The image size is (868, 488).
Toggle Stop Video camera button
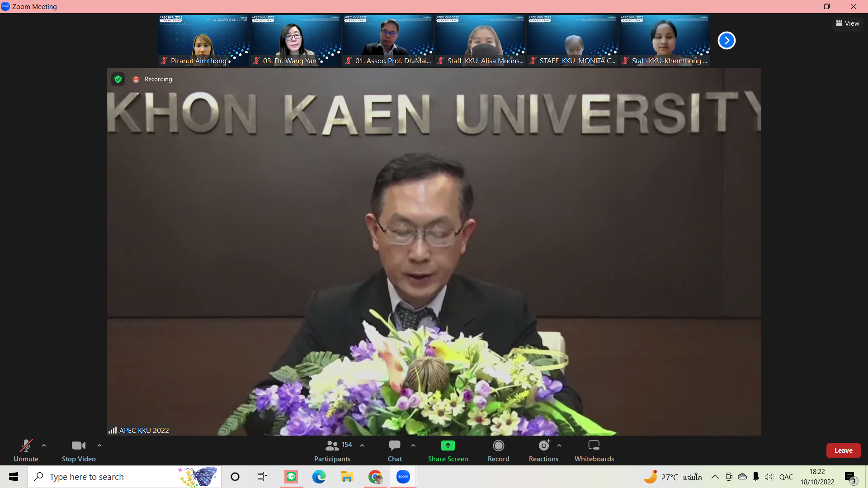pos(78,446)
